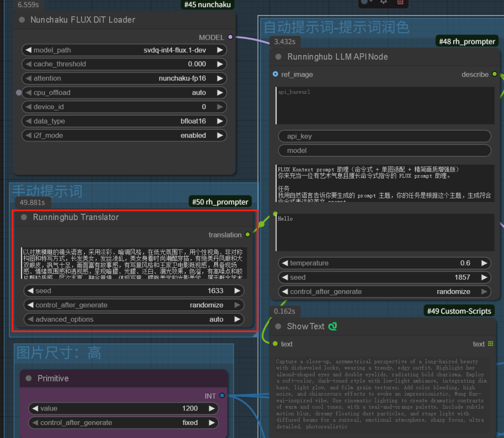This screenshot has height=438, width=504.
Task: Increase Translator seed 1633 right arrow
Action: click(x=237, y=291)
